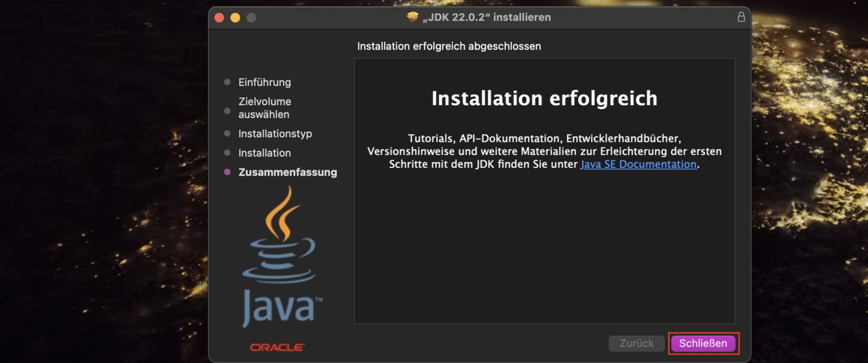The image size is (868, 363).
Task: Click the bullet beside Einführung
Action: 227,82
